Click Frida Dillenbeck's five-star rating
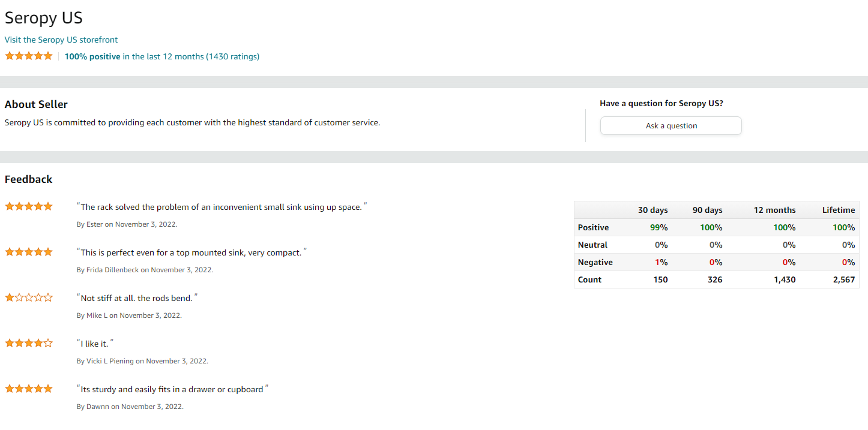 click(29, 252)
